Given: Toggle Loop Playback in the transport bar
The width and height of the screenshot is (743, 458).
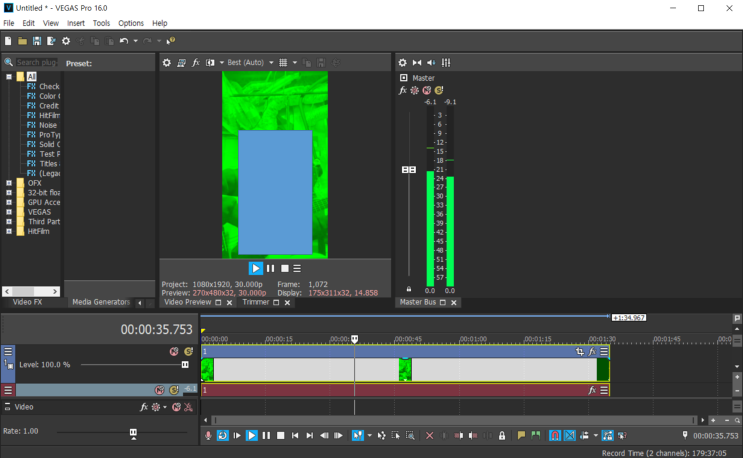Looking at the screenshot, I should tap(222, 436).
